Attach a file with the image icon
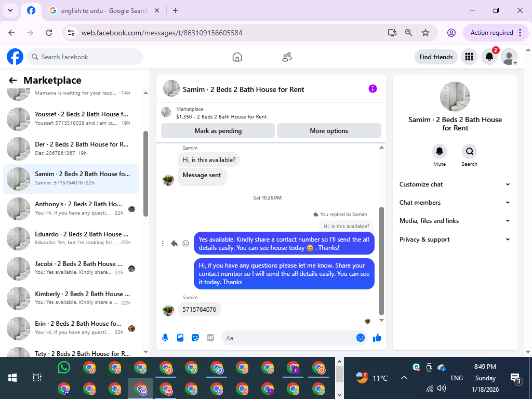532x399 pixels. tap(180, 338)
